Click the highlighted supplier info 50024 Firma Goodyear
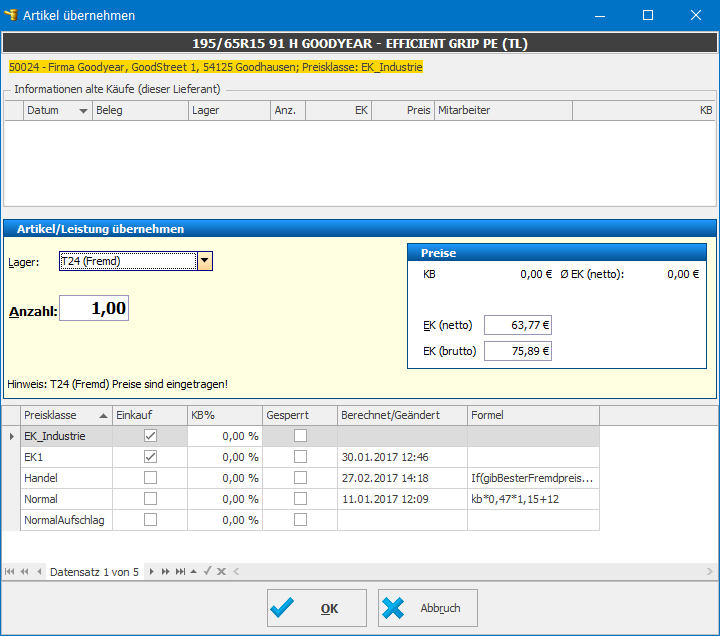 216,68
